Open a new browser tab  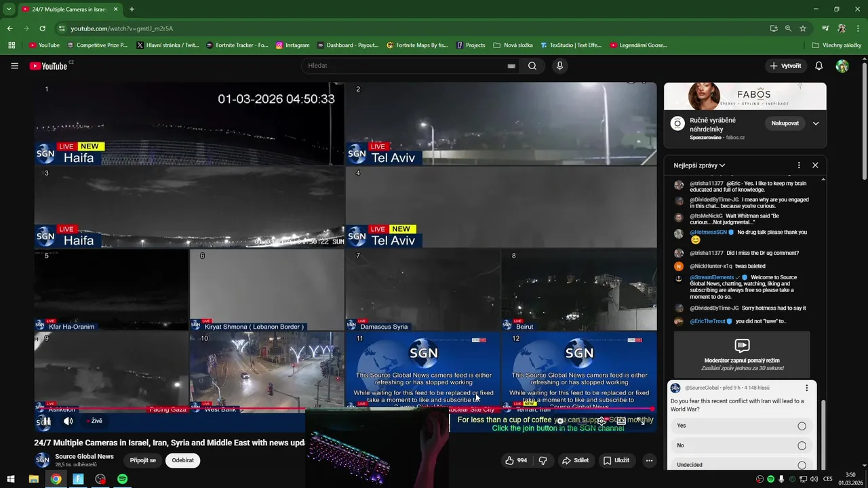click(132, 9)
